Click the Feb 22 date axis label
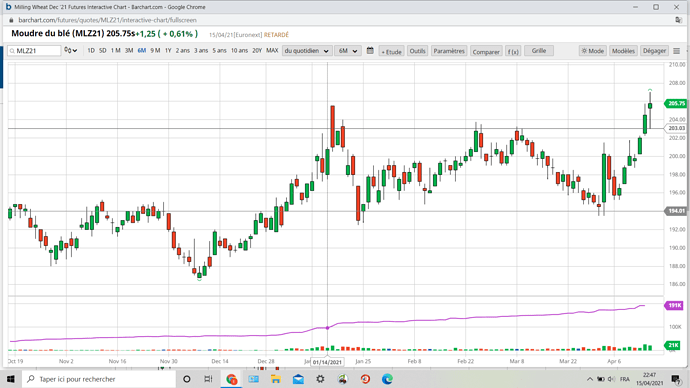The image size is (690, 388). pos(466,361)
